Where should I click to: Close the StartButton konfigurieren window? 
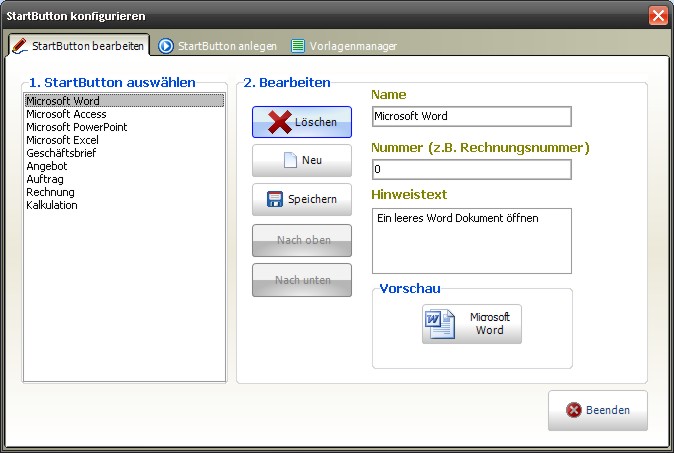(658, 16)
